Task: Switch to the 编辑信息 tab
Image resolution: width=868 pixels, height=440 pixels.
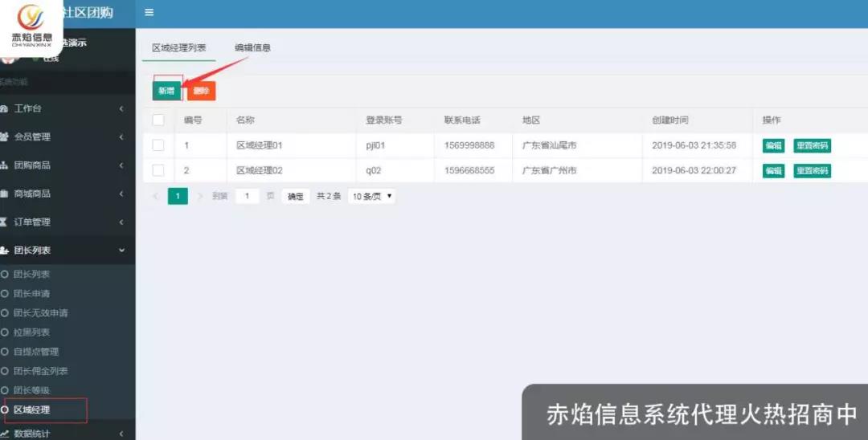Action: coord(252,47)
